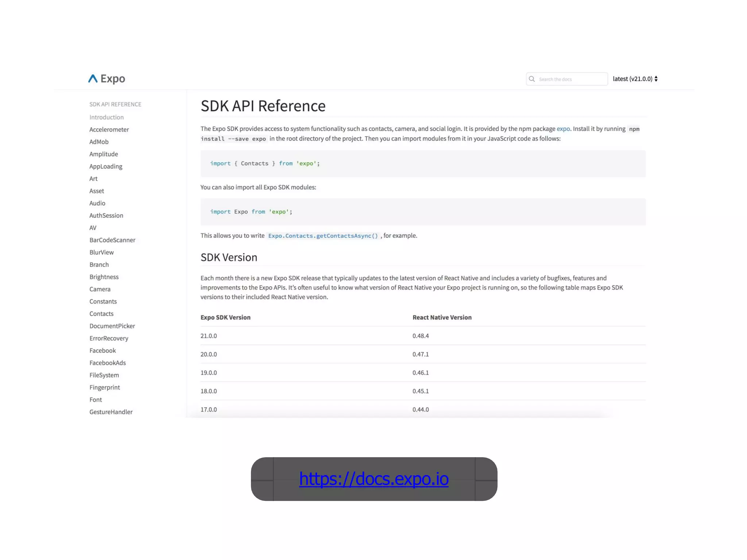Image resolution: width=747 pixels, height=560 pixels.
Task: Click the 17.0.0 table cell
Action: click(x=209, y=409)
